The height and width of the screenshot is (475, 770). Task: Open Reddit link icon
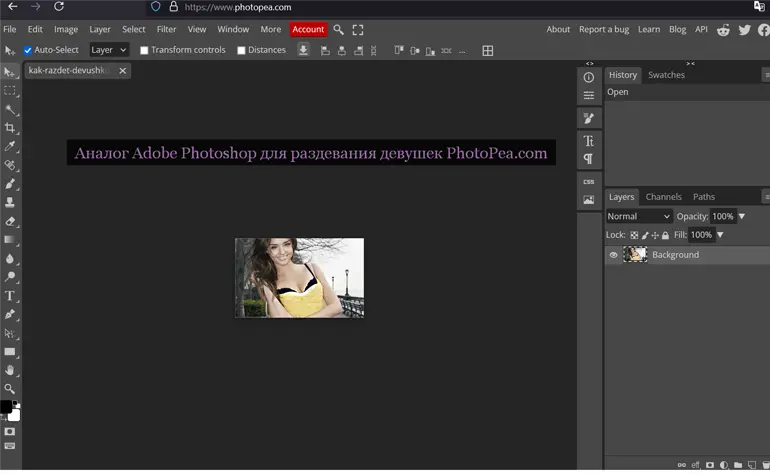pyautogui.click(x=723, y=30)
